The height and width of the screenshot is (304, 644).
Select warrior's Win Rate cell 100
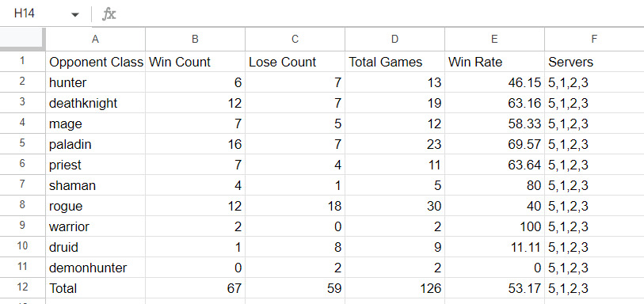pyautogui.click(x=494, y=226)
